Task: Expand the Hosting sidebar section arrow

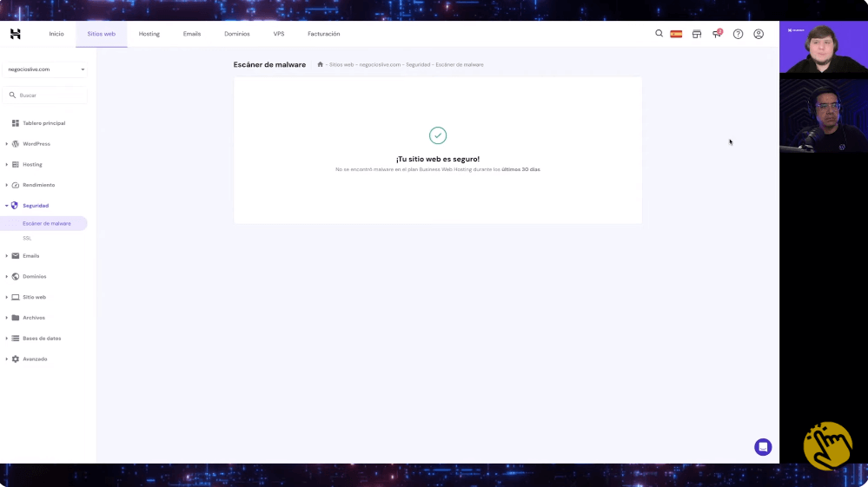Action: click(x=7, y=164)
